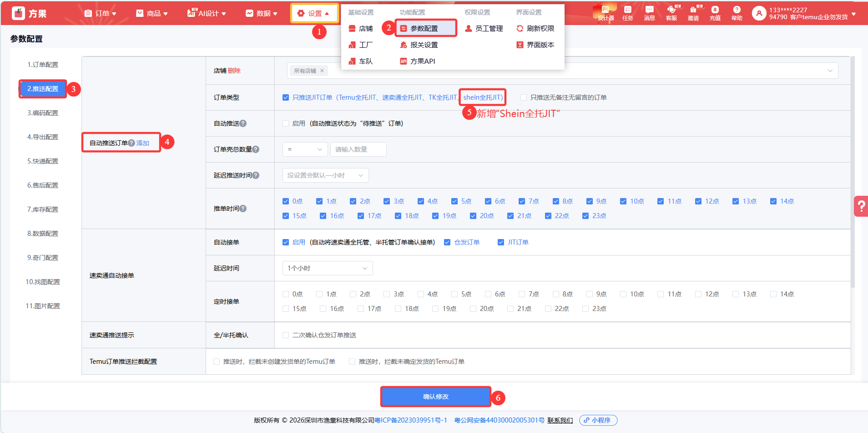The width and height of the screenshot is (868, 433).
Task: Enable 自动推送 启用 checkbox
Action: coord(286,123)
